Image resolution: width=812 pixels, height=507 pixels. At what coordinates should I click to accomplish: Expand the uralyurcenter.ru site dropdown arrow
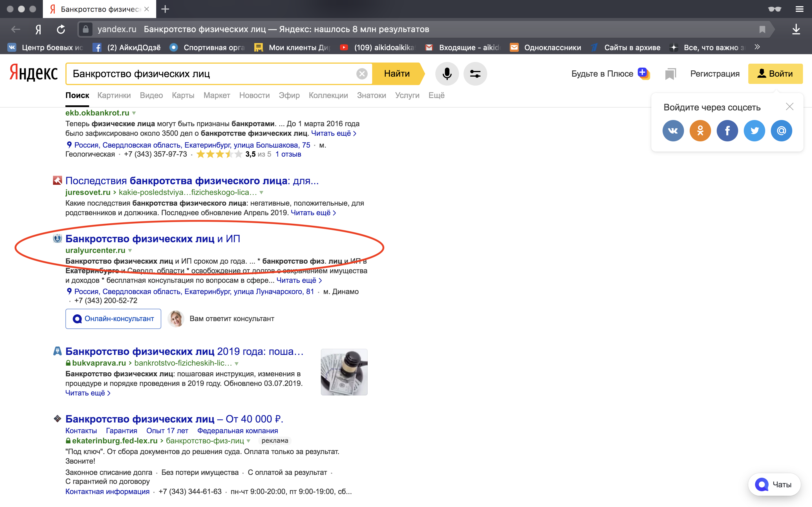(x=130, y=250)
